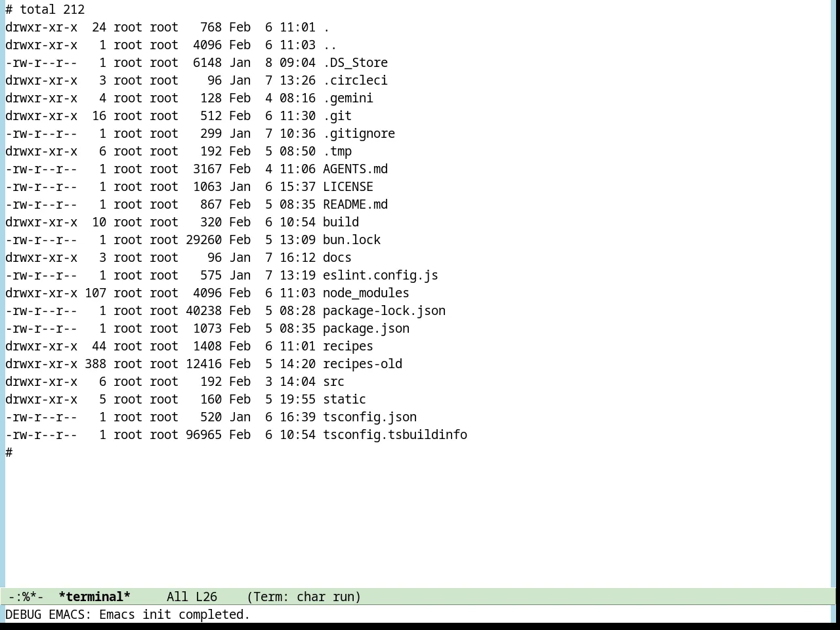Click the -:%*- buffer status indicator

[26, 597]
